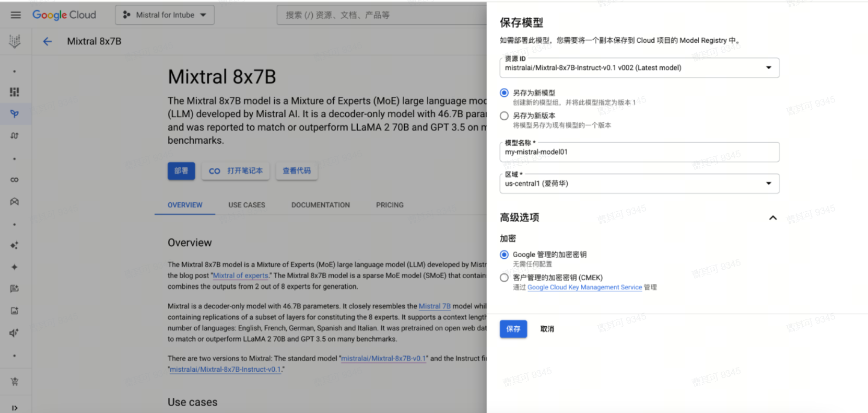Choose the 另存为新版本 radio option

(x=504, y=116)
